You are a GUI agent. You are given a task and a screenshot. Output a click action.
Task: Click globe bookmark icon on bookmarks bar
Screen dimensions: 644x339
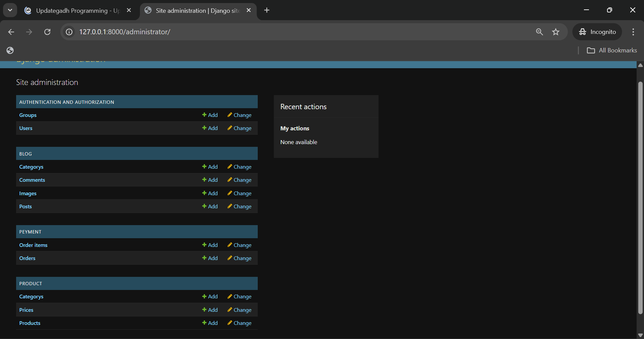coord(10,50)
